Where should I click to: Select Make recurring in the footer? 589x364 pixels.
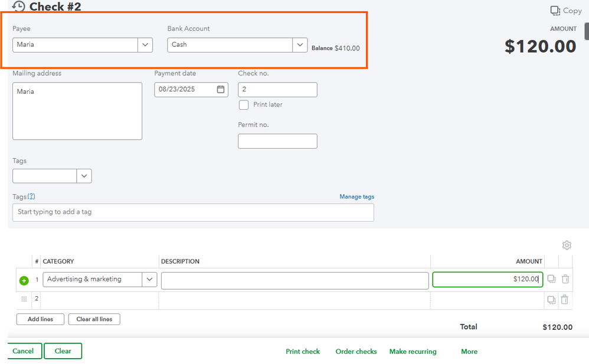413,352
